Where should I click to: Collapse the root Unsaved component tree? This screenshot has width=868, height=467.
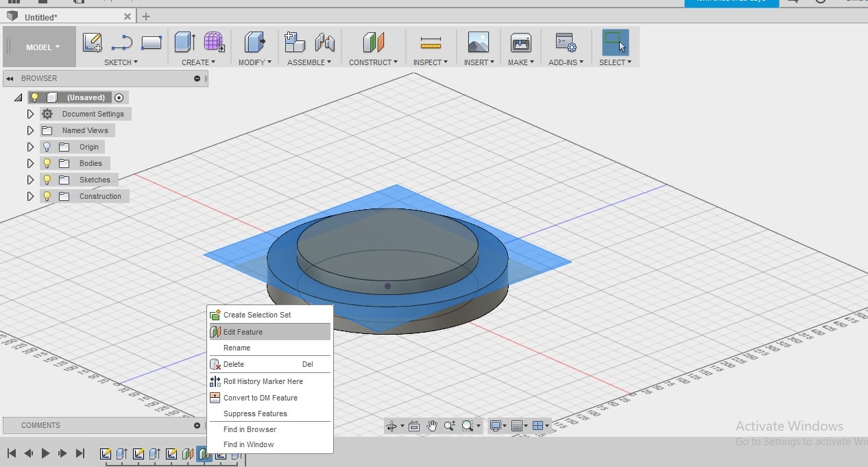click(x=19, y=98)
